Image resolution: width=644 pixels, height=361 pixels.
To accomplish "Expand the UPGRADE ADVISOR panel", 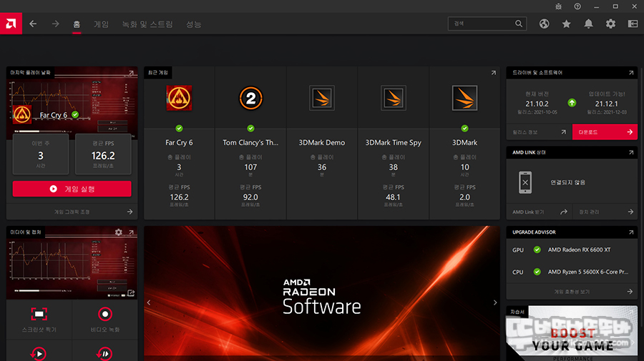I will point(631,232).
